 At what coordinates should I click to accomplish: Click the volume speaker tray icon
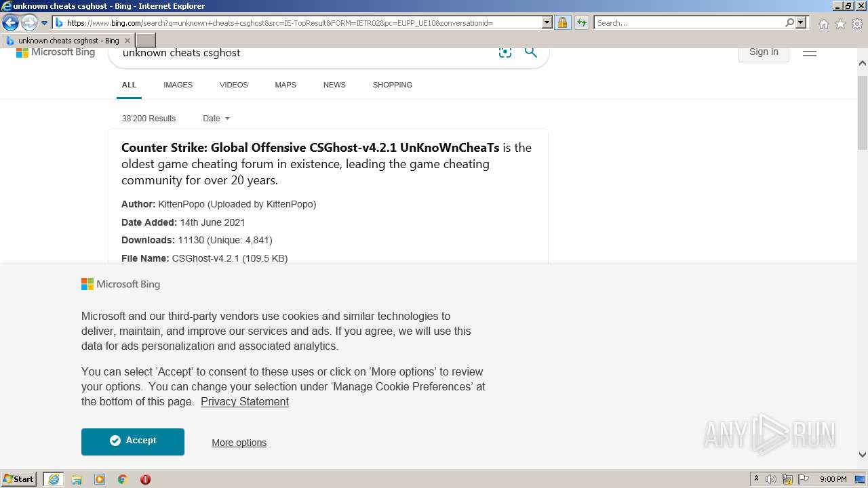click(771, 479)
